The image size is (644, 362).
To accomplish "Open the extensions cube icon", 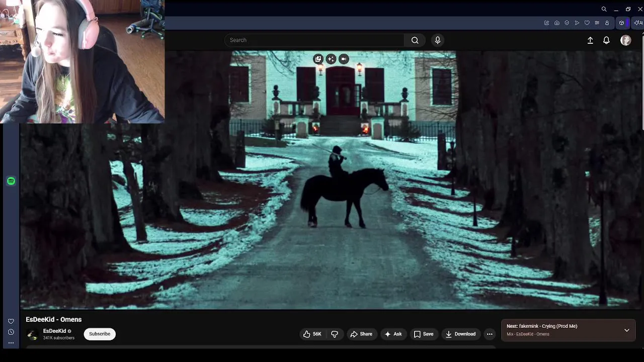I will point(621,23).
